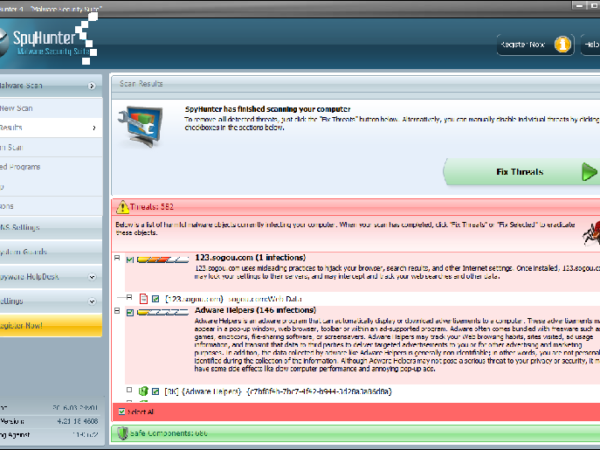Click the computer with wrench scan icon
600x450 pixels.
click(141, 127)
